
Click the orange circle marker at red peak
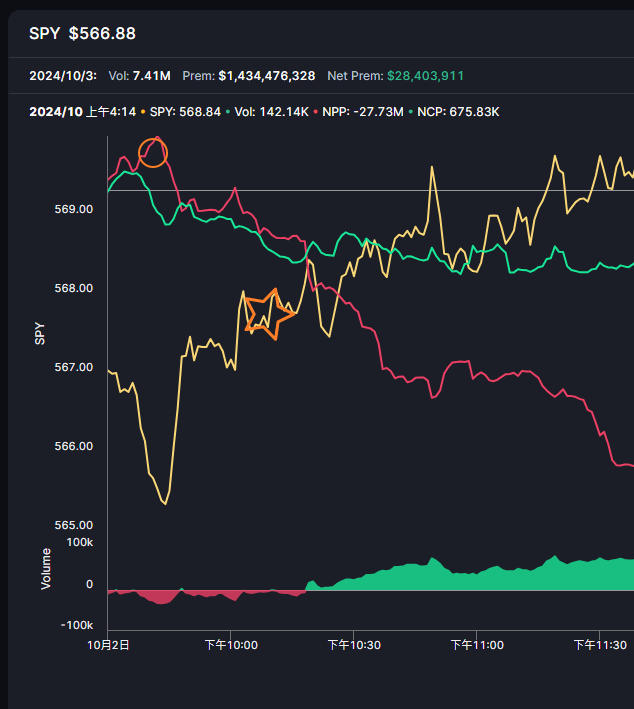point(153,152)
